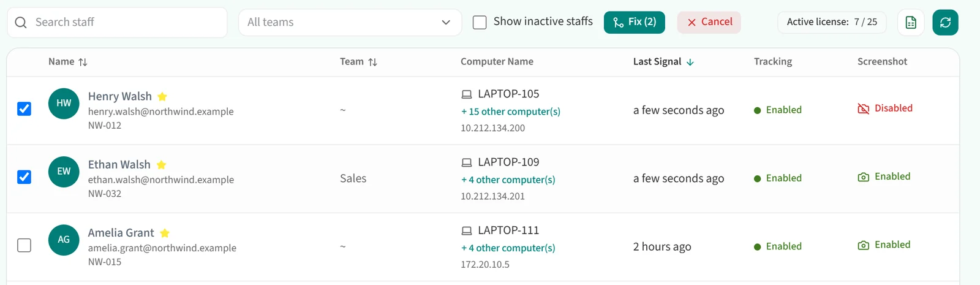Open Ethan Walsh's name link

coord(119,164)
